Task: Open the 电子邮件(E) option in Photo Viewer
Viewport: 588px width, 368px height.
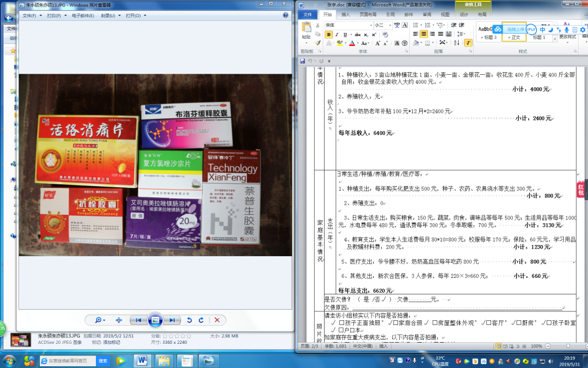Action: pos(83,16)
